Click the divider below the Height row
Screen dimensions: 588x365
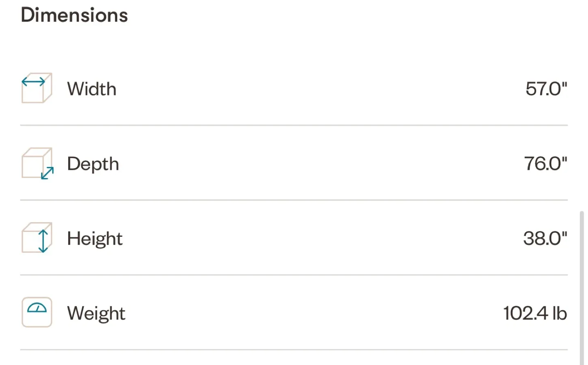294,275
